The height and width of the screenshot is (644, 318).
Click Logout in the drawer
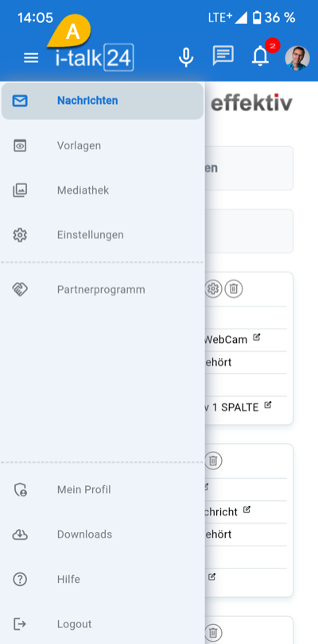coord(103,624)
